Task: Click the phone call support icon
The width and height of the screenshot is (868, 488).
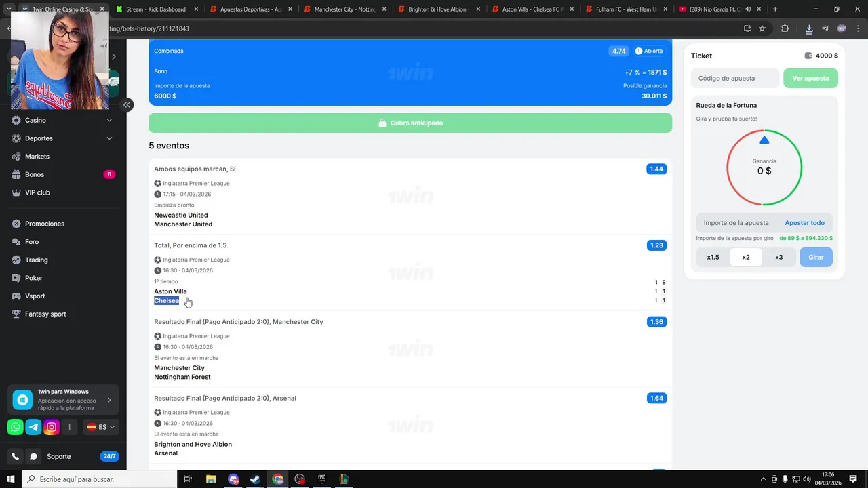Action: pyautogui.click(x=16, y=456)
